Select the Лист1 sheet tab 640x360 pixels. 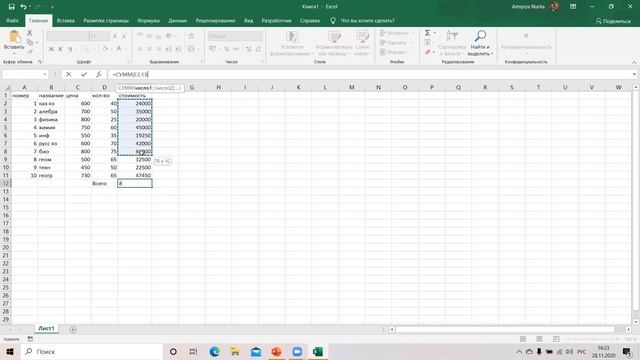[x=46, y=329]
